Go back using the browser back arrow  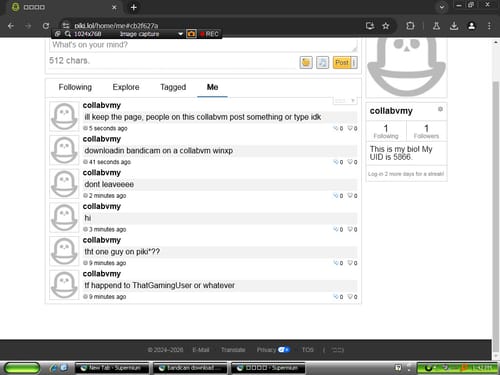pos(11,26)
